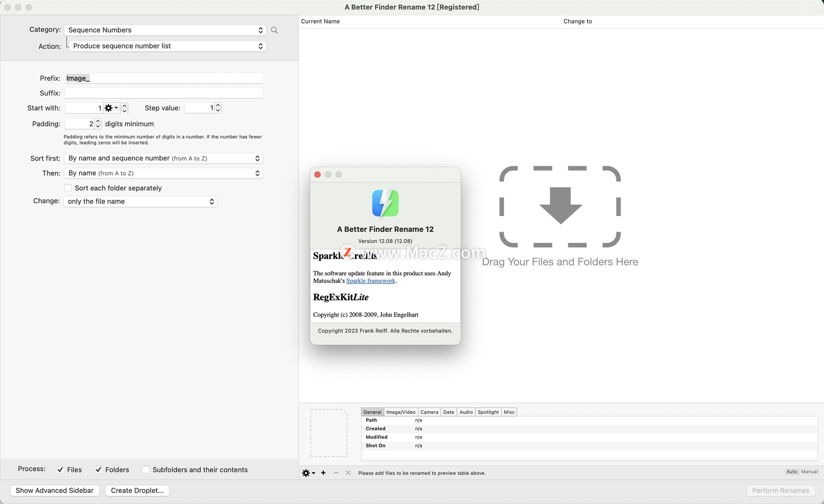Open the Sort first dropdown
The image size is (824, 504).
point(164,158)
